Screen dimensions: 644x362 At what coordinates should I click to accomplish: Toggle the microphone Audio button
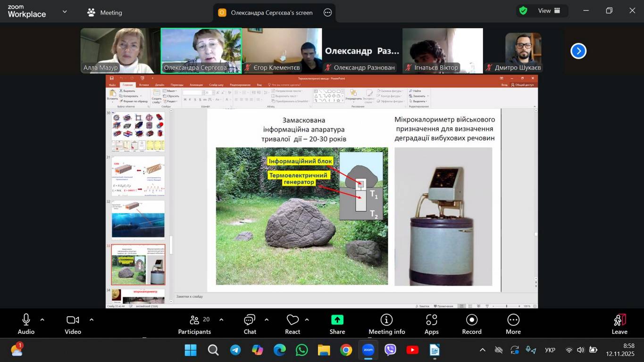[x=26, y=324]
